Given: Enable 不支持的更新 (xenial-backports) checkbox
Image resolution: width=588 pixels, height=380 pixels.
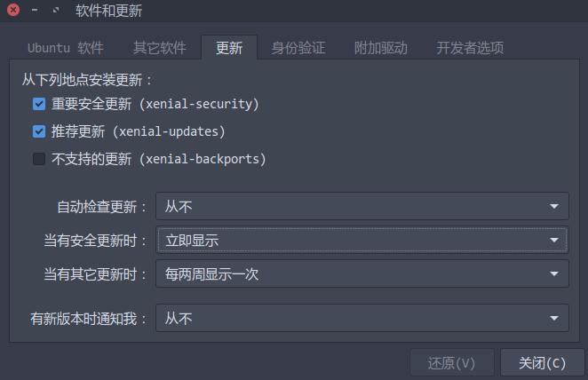Looking at the screenshot, I should click(39, 159).
